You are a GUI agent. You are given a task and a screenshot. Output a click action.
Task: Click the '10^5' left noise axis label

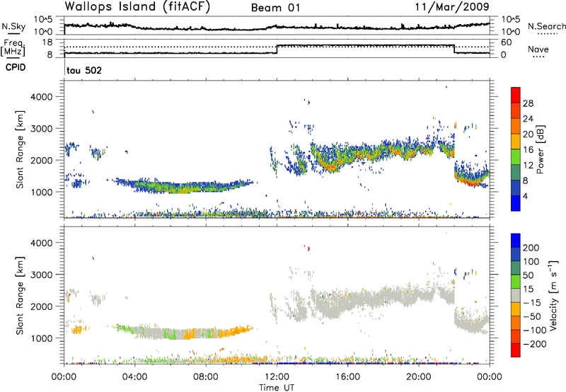click(43, 19)
